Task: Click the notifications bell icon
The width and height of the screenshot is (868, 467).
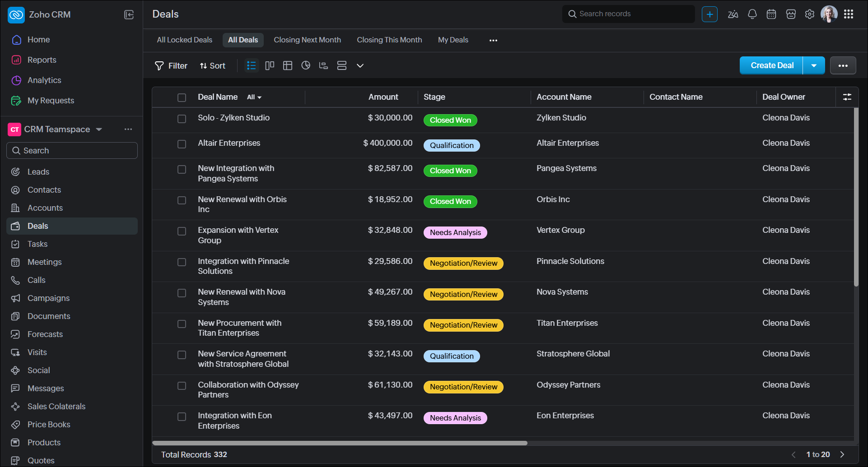Action: [752, 14]
